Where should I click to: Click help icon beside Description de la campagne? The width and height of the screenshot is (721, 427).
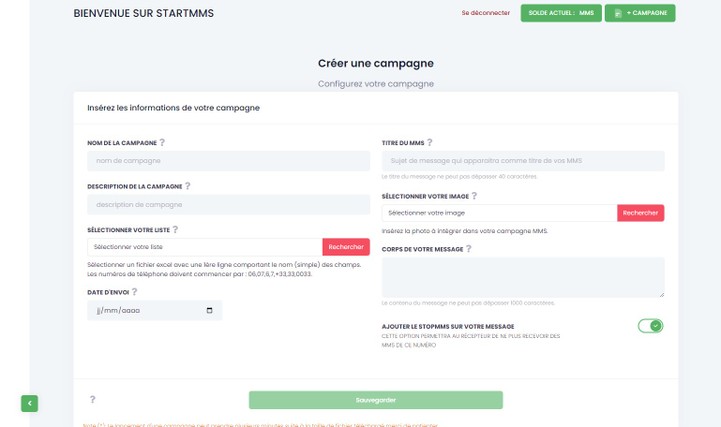pos(187,186)
